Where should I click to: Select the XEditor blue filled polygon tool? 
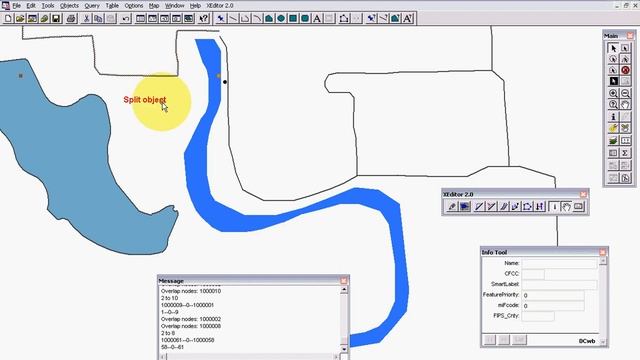click(464, 207)
